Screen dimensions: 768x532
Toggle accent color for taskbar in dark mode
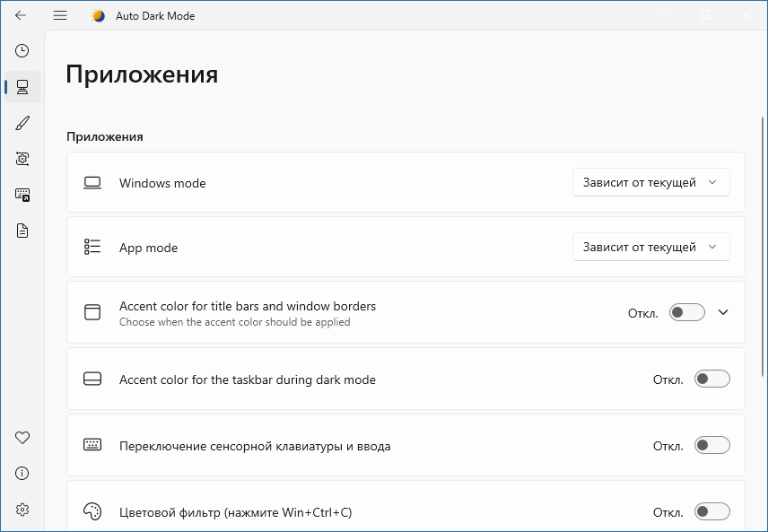[711, 379]
